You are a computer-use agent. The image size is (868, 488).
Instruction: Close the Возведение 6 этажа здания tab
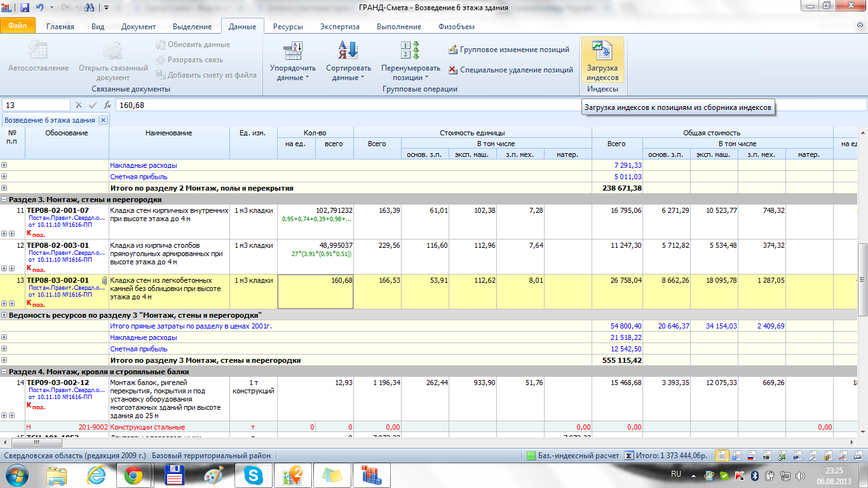coord(103,120)
